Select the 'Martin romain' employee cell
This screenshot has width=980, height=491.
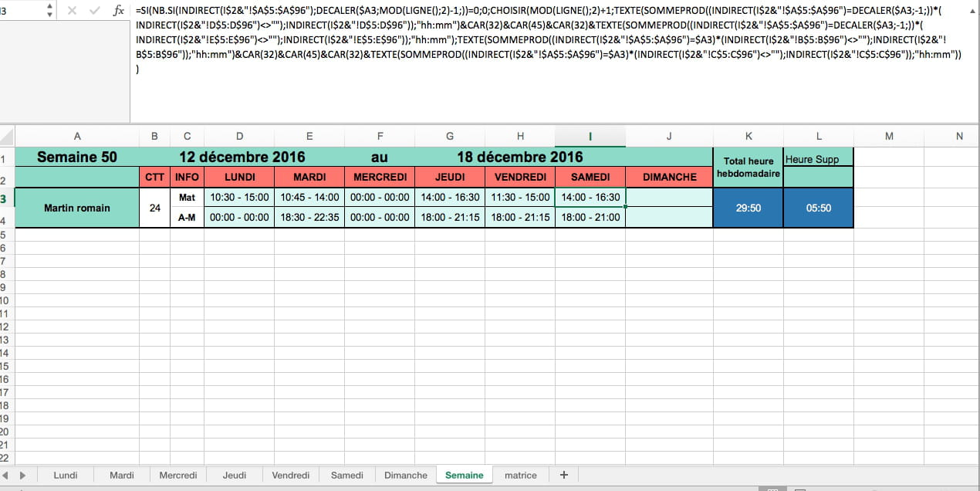(77, 208)
